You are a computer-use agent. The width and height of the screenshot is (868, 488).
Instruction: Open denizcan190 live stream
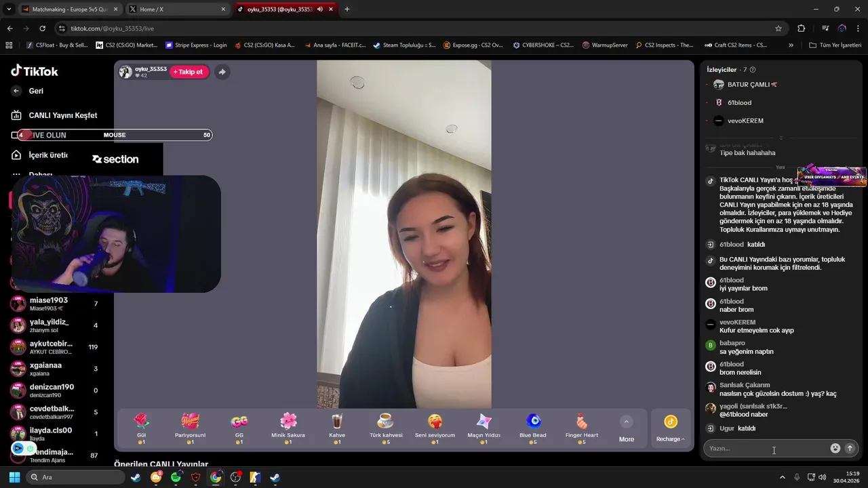point(54,390)
